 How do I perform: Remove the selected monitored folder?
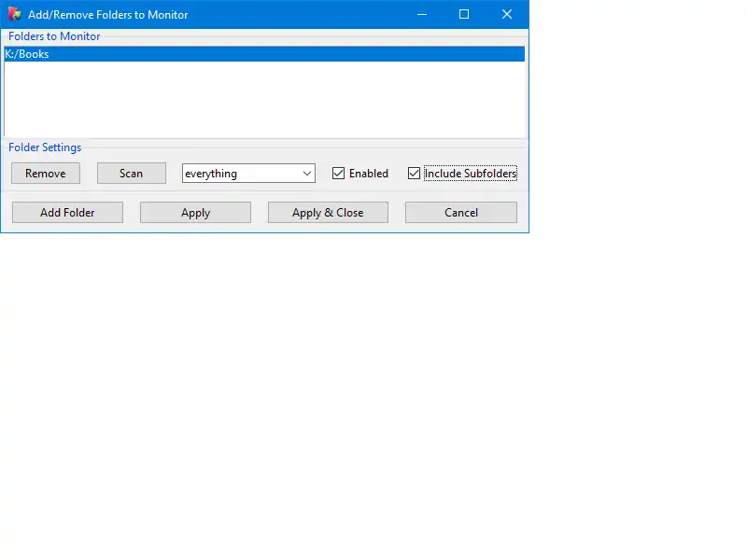pos(46,174)
